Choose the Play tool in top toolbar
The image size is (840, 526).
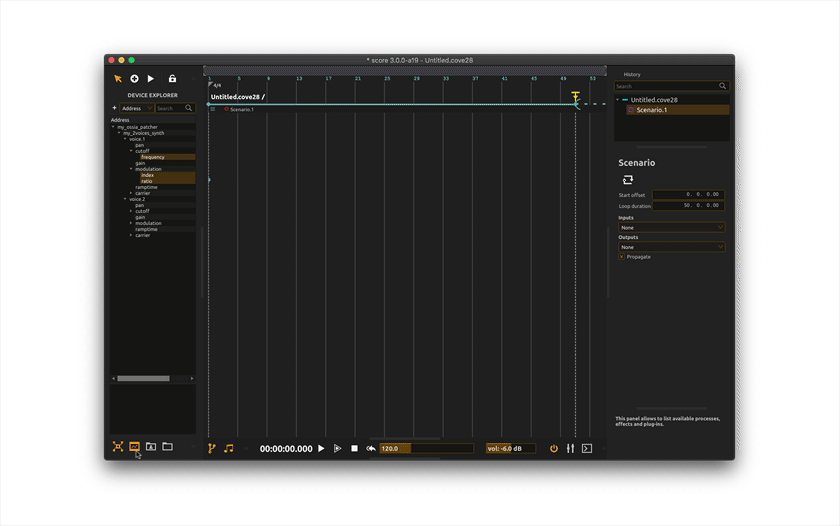pos(151,79)
